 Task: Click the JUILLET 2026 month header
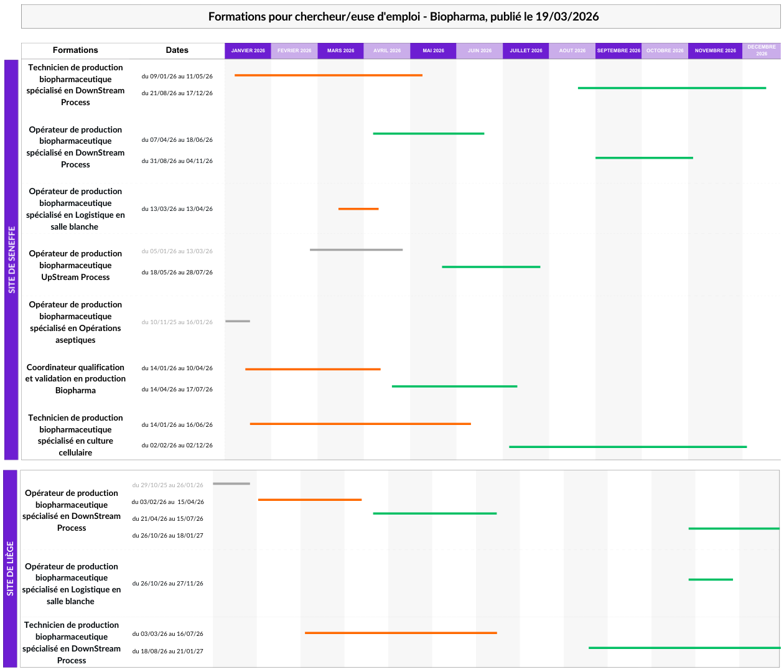[x=526, y=50]
